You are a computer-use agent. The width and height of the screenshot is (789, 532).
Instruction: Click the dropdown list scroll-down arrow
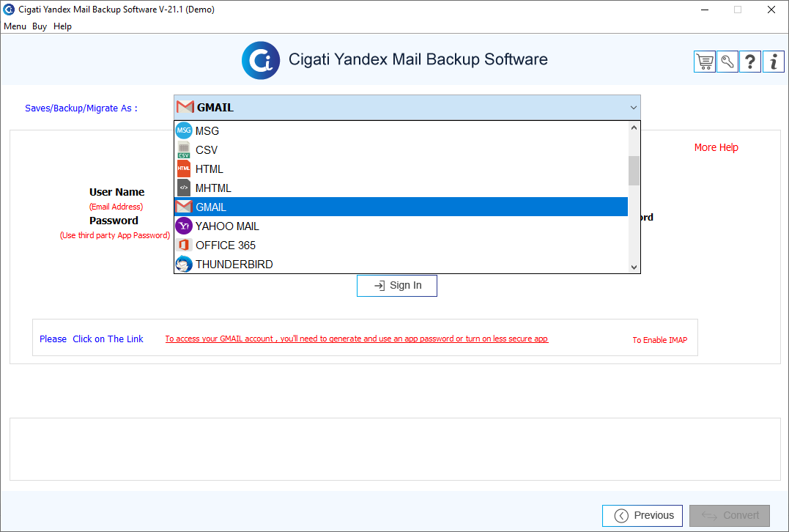tap(634, 267)
